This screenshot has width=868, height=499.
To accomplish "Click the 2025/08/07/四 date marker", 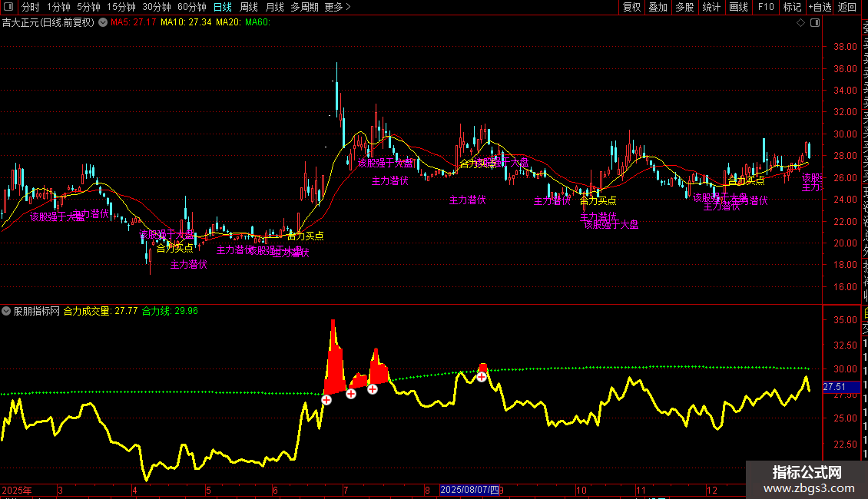I will 469,490.
